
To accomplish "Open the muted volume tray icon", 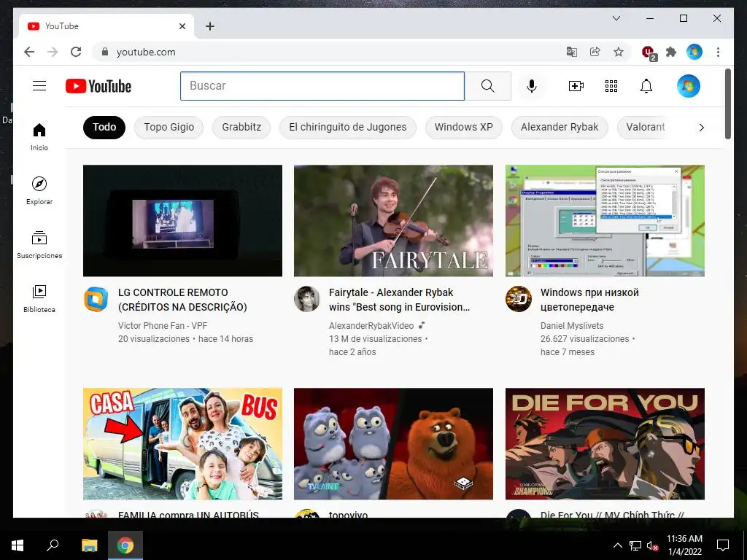I will click(x=653, y=545).
